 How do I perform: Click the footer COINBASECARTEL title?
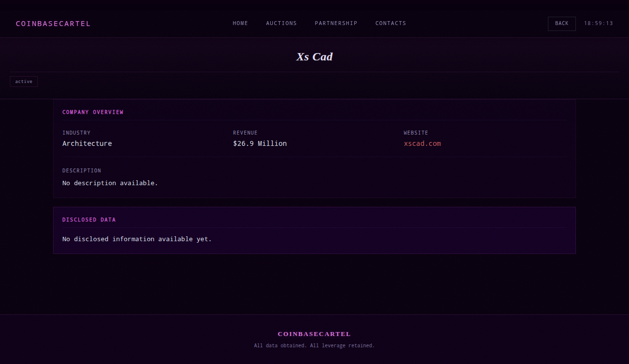[314, 334]
